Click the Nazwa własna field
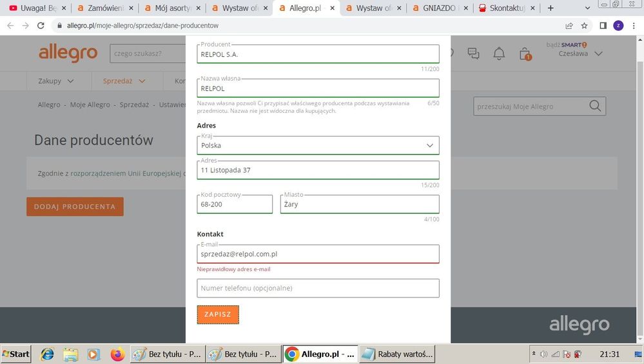Viewport: 644px width, 364px height. [318, 88]
